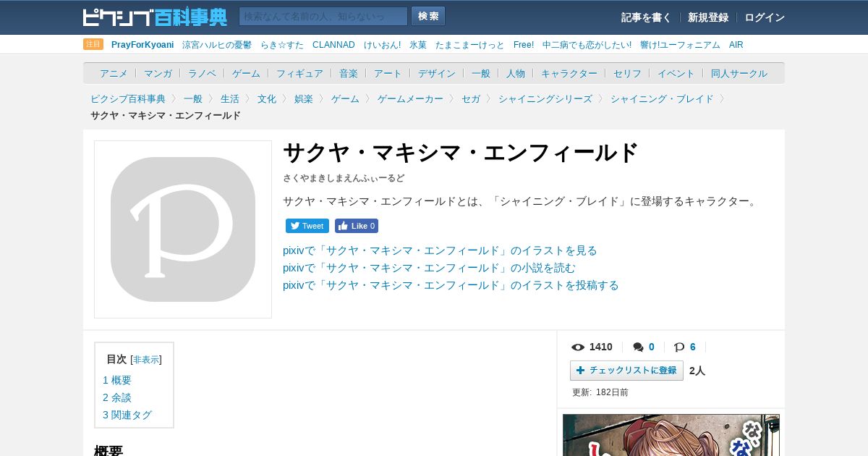Select the 更新: 182日前 text

(600, 392)
